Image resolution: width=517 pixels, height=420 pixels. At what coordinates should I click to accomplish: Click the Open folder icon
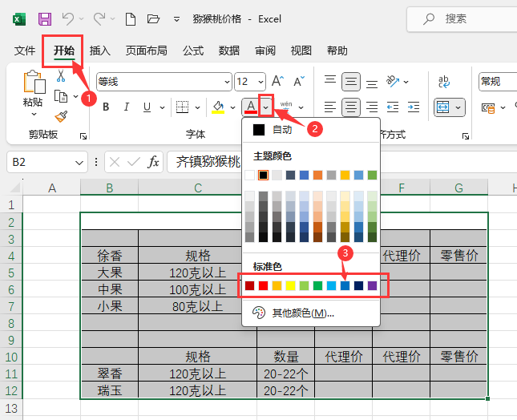click(x=153, y=18)
